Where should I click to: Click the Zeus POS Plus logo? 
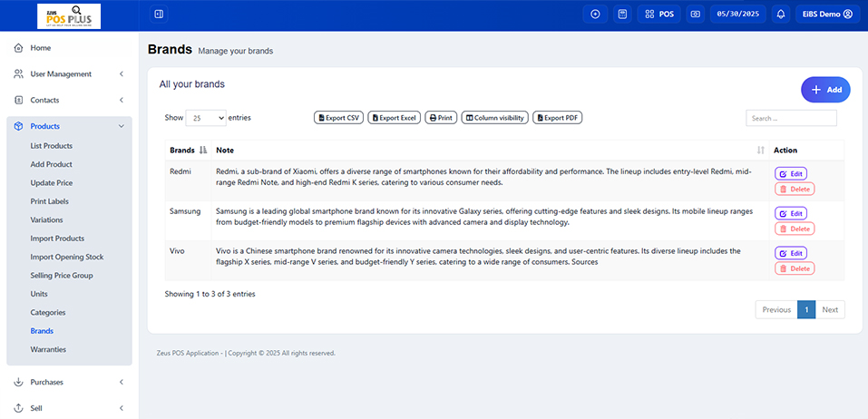[x=69, y=16]
